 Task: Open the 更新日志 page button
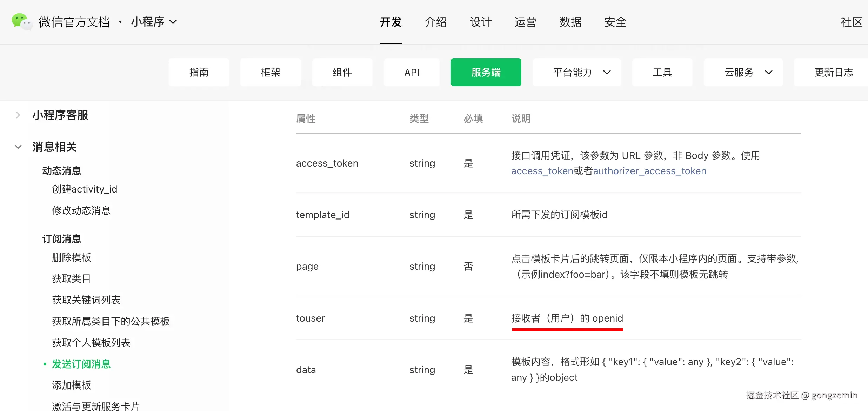833,72
